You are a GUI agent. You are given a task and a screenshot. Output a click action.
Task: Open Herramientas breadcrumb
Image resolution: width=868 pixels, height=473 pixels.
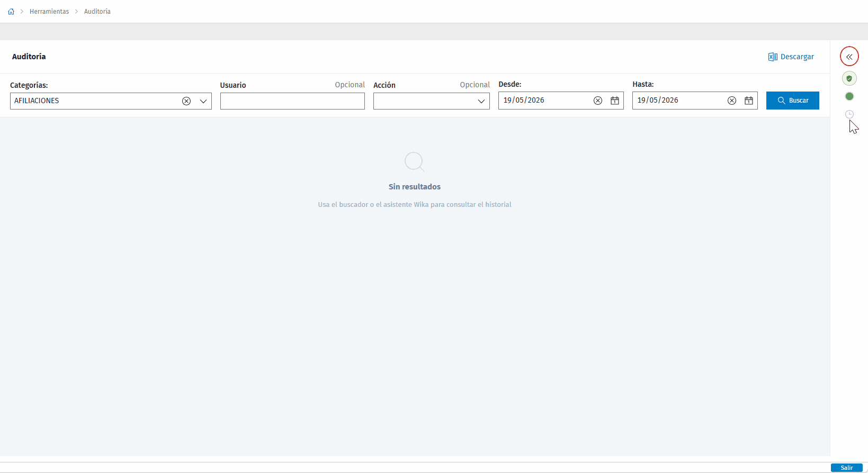click(x=49, y=12)
